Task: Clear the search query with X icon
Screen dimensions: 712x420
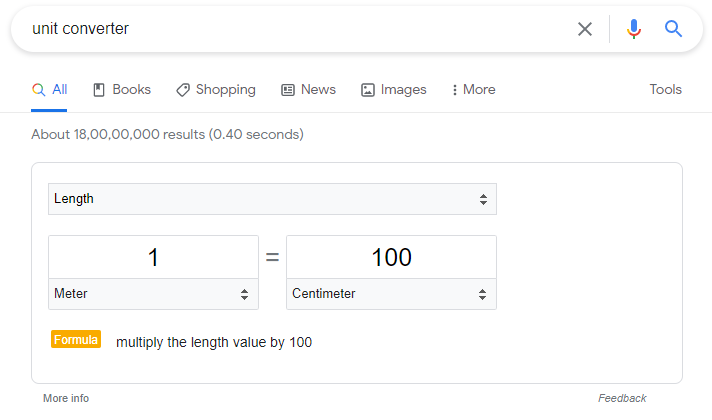Action: (x=585, y=29)
